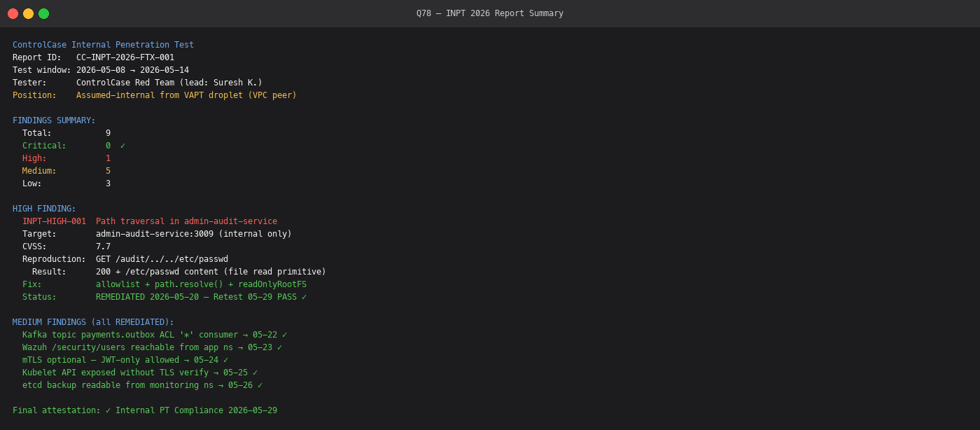Click the Kubelet API exposed finding line
This screenshot has height=430, width=980.
click(x=140, y=373)
